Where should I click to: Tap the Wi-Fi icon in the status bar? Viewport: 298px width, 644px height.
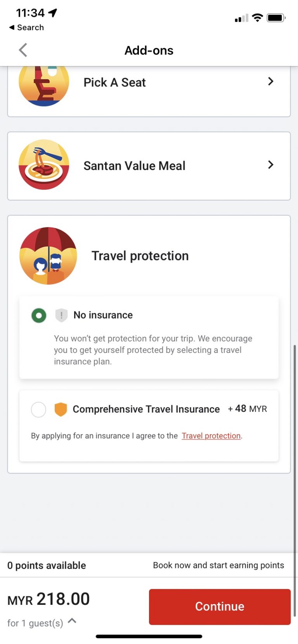257,17
